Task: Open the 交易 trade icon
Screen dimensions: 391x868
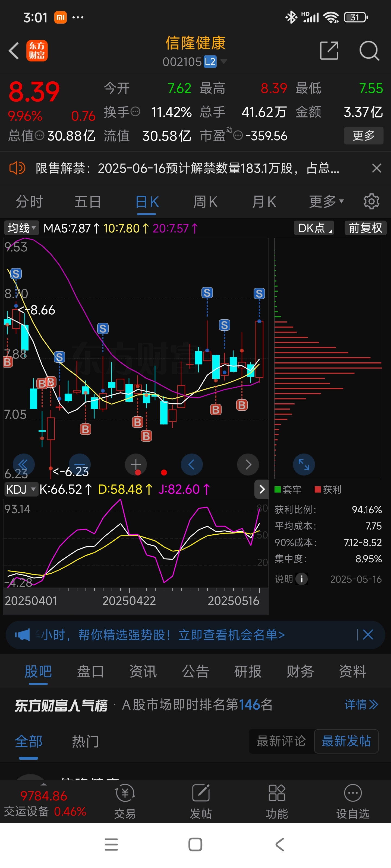Action: click(x=125, y=802)
